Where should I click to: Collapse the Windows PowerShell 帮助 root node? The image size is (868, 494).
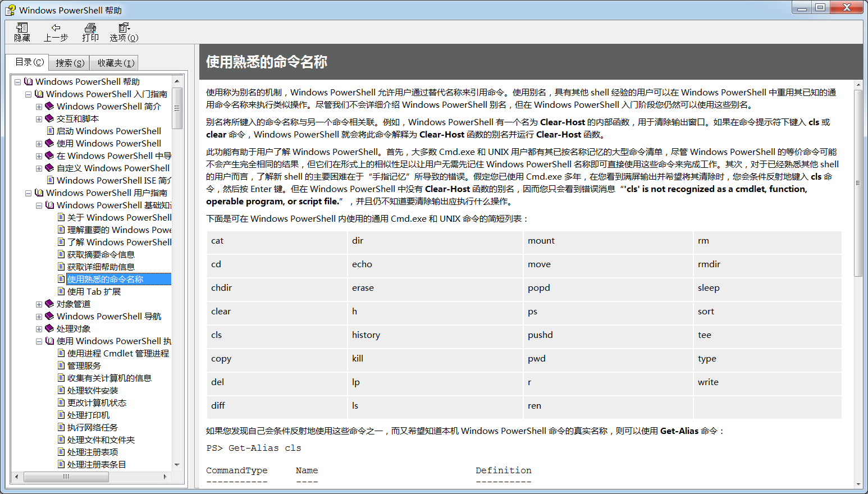17,82
